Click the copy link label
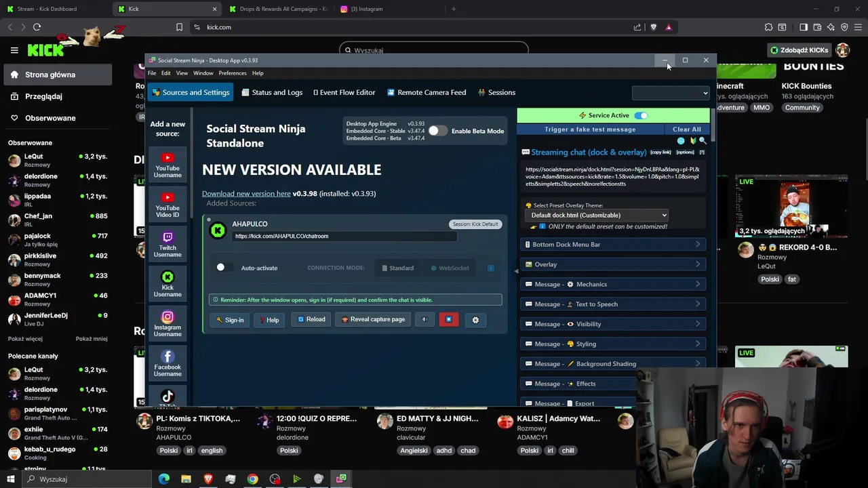868x488 pixels. [x=660, y=152]
